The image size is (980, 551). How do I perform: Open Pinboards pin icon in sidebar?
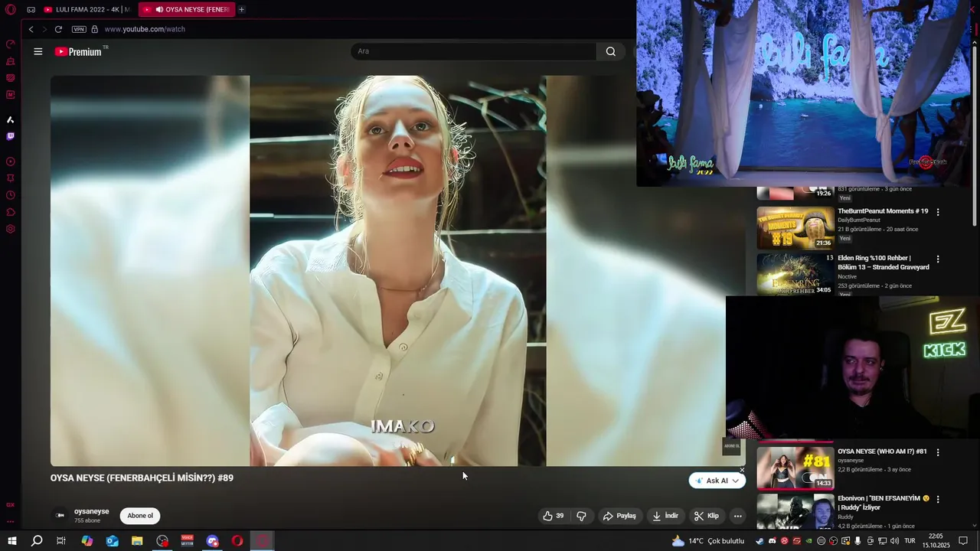pyautogui.click(x=11, y=178)
